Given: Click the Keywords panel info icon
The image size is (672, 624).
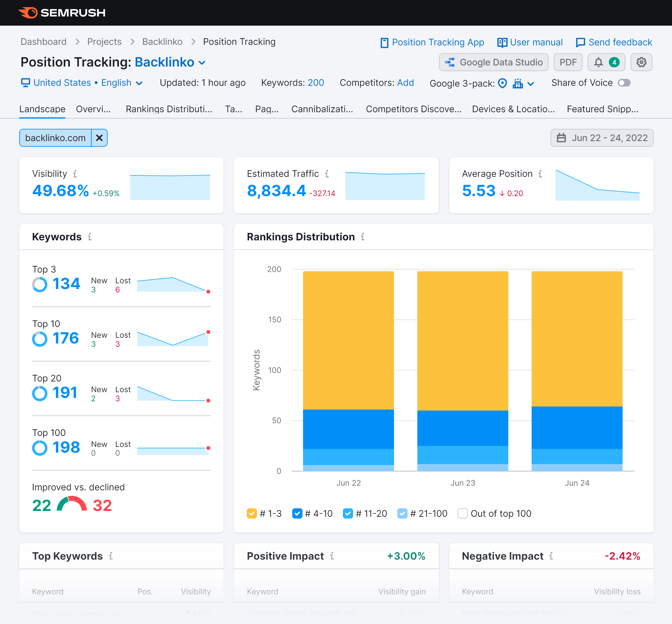Looking at the screenshot, I should 90,237.
